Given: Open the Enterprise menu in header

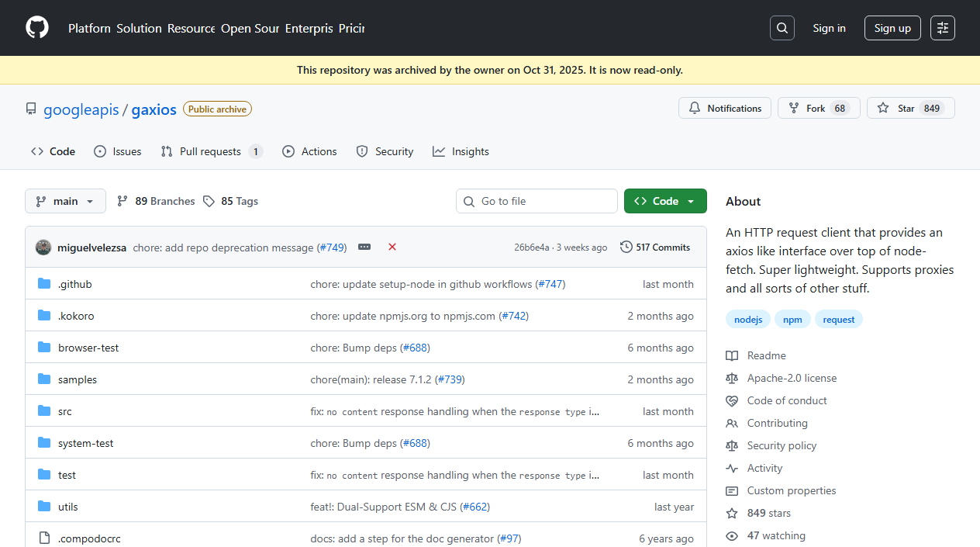Looking at the screenshot, I should coord(309,28).
